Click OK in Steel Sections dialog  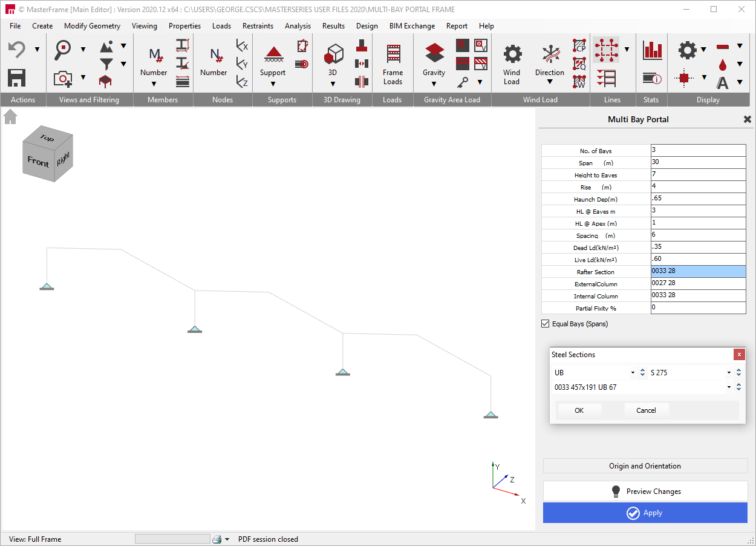(579, 410)
